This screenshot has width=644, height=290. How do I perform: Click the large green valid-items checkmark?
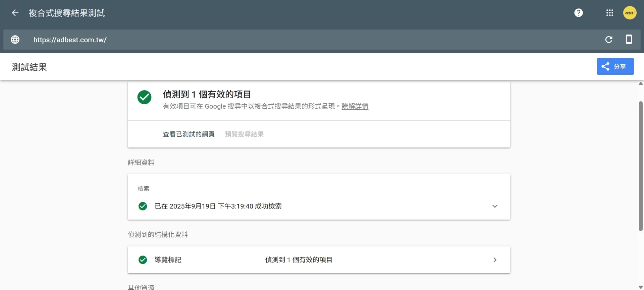[x=144, y=97]
